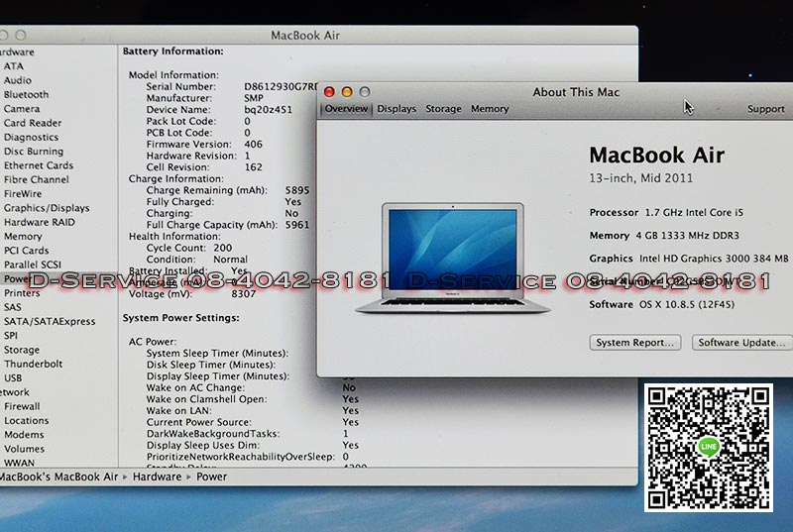
Task: Select Modems in the sidebar
Action: click(24, 434)
